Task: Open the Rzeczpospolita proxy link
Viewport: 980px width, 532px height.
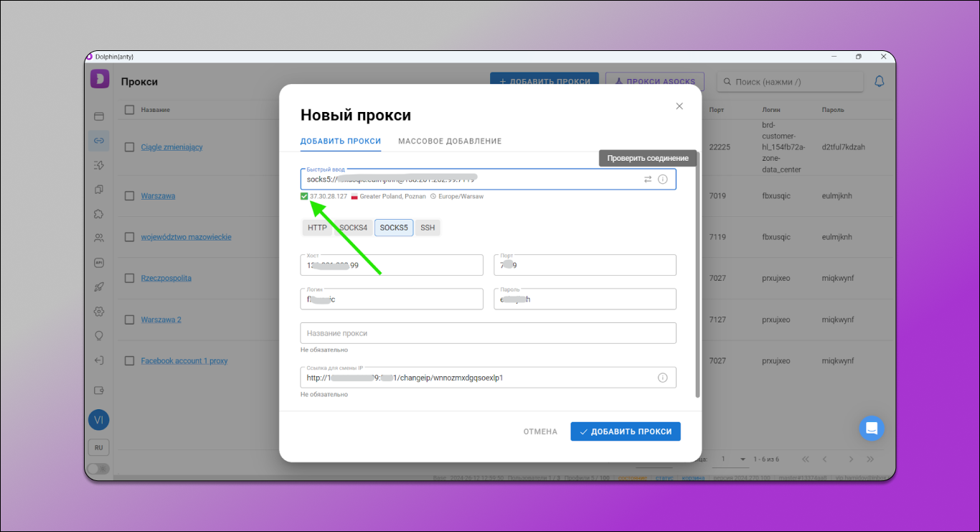Action: click(166, 279)
